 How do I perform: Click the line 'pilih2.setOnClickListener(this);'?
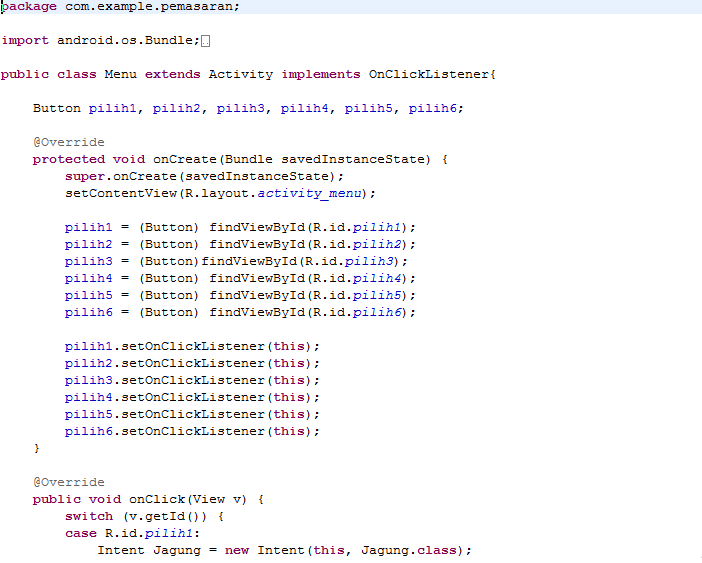[x=192, y=363]
